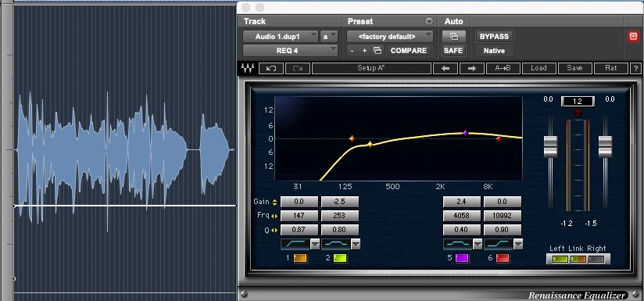This screenshot has width=644, height=301.
Task: Toggle band 5 purple on/off button
Action: point(462,258)
